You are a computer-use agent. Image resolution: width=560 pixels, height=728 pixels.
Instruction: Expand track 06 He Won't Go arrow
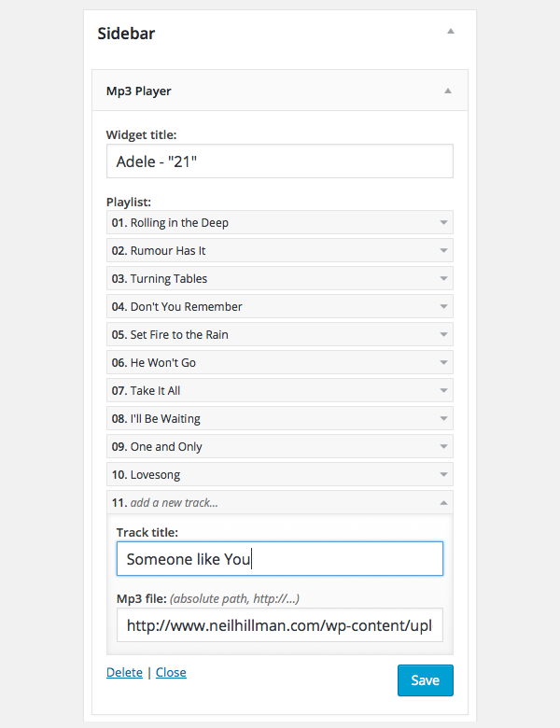pyautogui.click(x=443, y=363)
